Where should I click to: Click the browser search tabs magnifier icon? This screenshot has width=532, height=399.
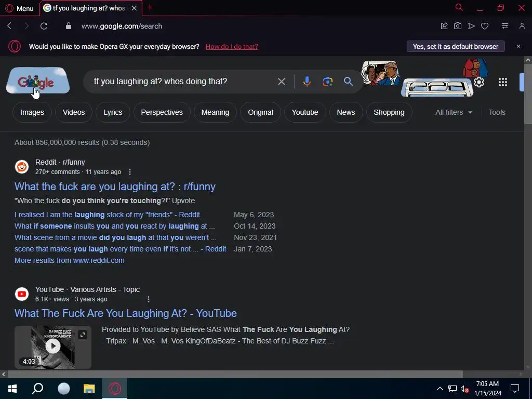click(459, 7)
